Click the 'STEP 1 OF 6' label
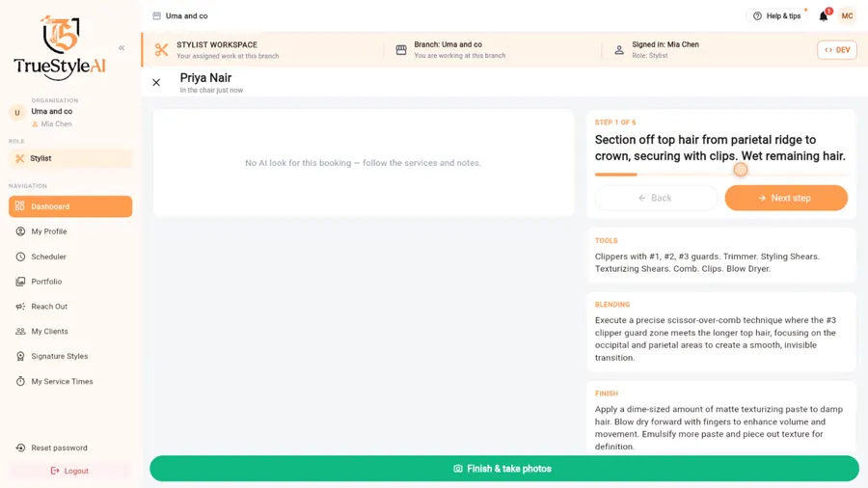This screenshot has height=488, width=868. point(615,122)
